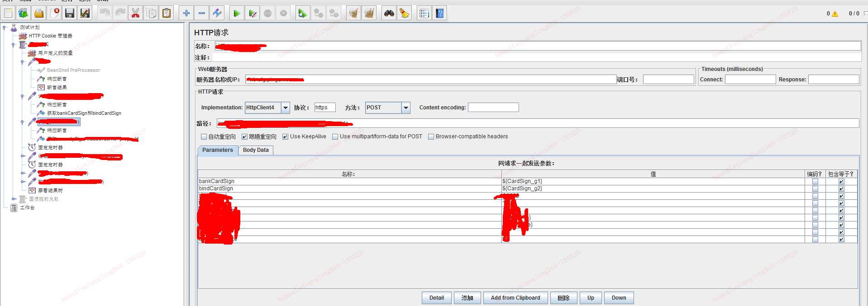Viewport: 868px width, 306px height.
Task: Click the Redo arrow icon
Action: pos(120,14)
